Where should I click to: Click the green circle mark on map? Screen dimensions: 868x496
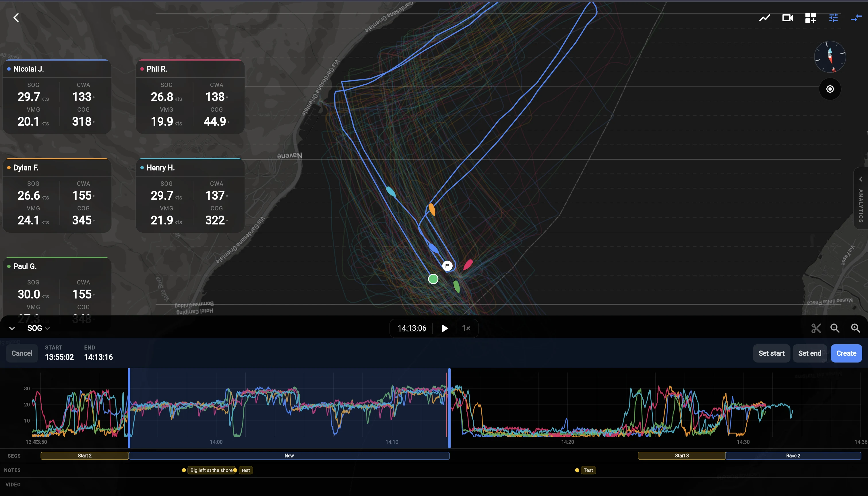click(433, 279)
